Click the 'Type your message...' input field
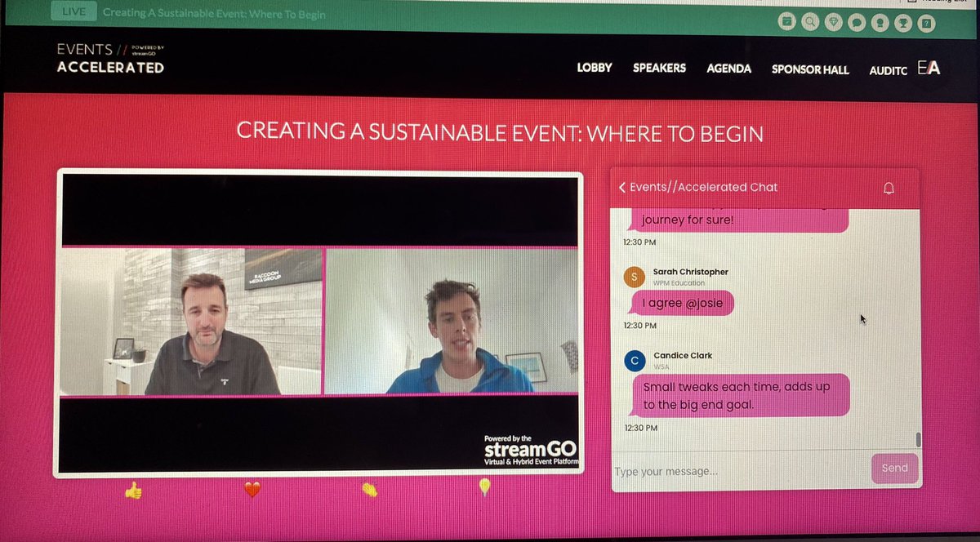This screenshot has height=542, width=980. pyautogui.click(x=741, y=471)
